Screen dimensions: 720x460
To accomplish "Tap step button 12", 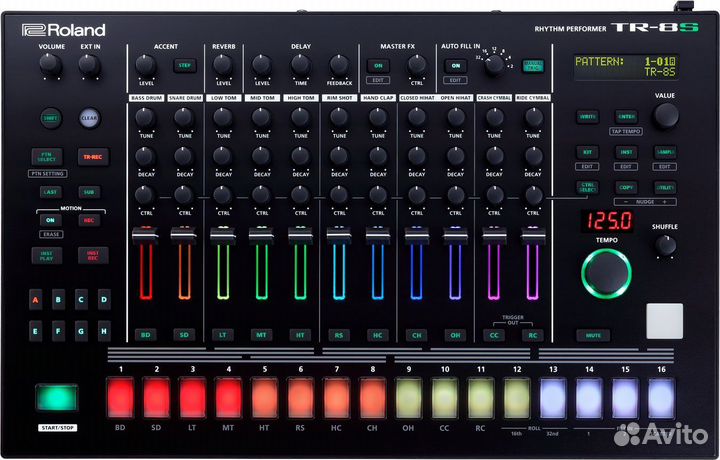I will tap(517, 398).
